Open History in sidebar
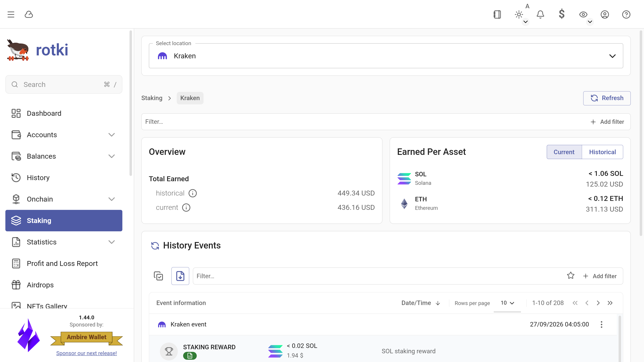Screen dimensions: 644x362 [64, 178]
